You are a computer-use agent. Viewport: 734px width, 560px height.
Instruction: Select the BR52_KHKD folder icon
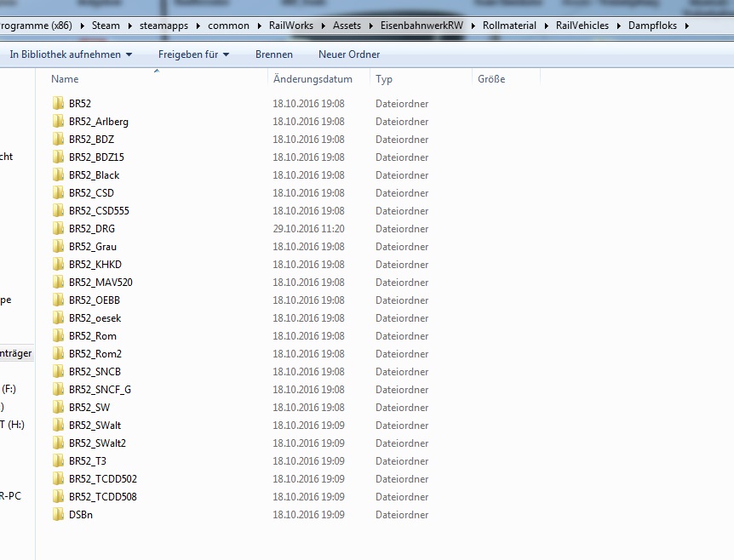[x=58, y=264]
